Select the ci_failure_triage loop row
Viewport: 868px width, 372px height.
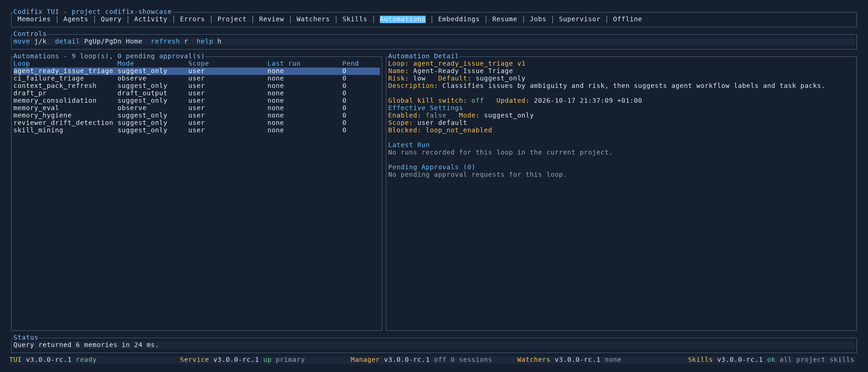click(x=197, y=78)
